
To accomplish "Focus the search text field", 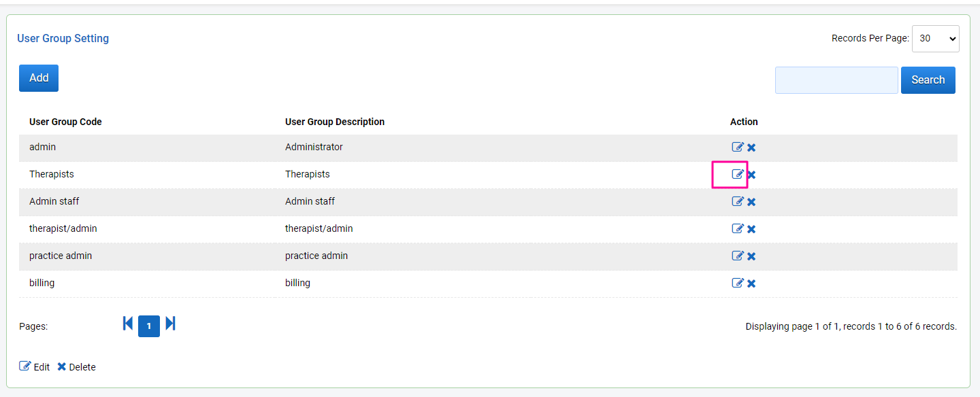I will (x=836, y=80).
